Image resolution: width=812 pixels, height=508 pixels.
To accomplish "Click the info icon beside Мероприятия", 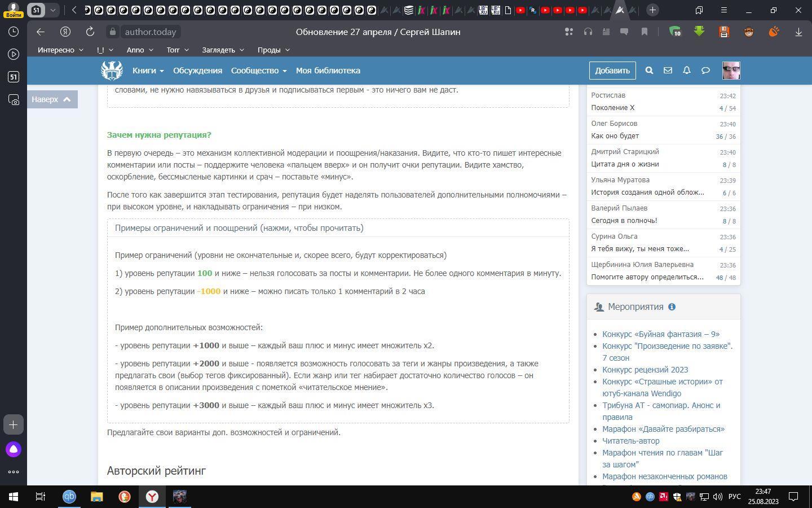I will (x=672, y=307).
